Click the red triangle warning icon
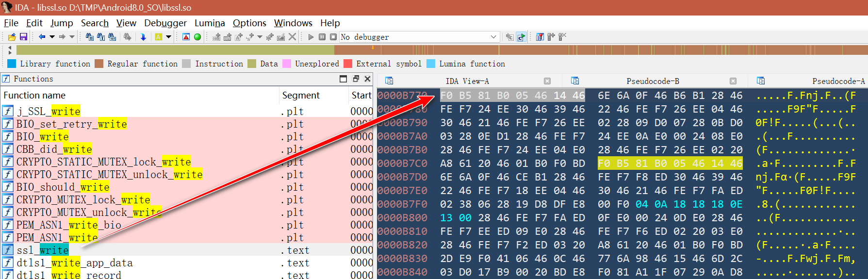 (x=186, y=37)
